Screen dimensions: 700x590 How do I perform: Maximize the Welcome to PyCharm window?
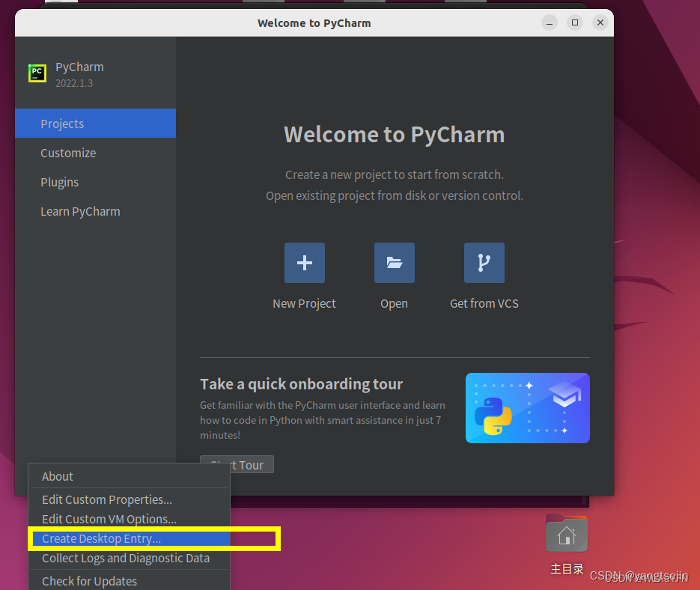tap(575, 22)
